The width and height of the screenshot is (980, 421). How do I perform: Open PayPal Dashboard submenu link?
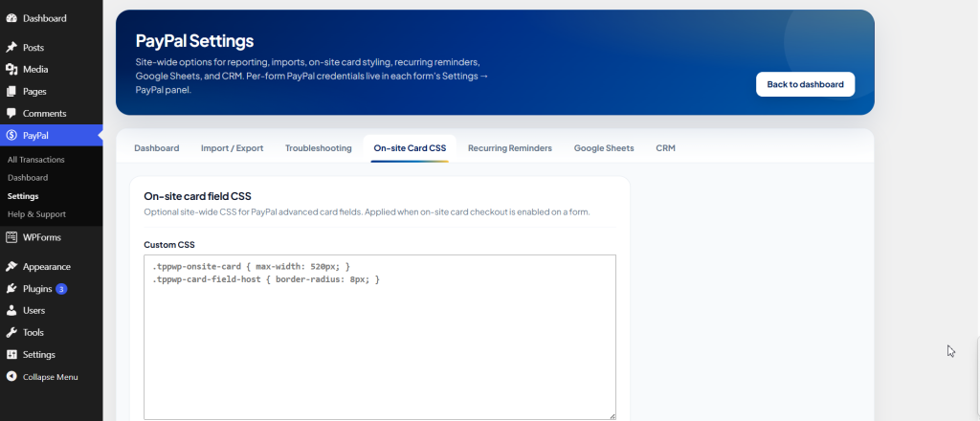(28, 178)
